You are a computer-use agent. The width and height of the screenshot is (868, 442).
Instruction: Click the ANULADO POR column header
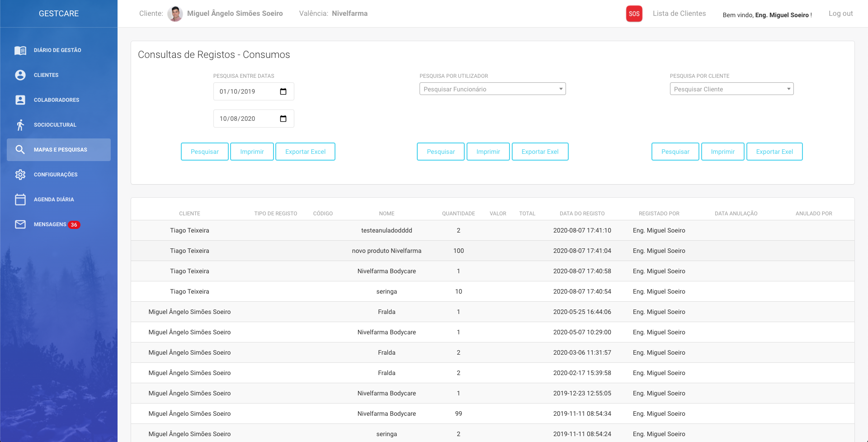click(814, 214)
